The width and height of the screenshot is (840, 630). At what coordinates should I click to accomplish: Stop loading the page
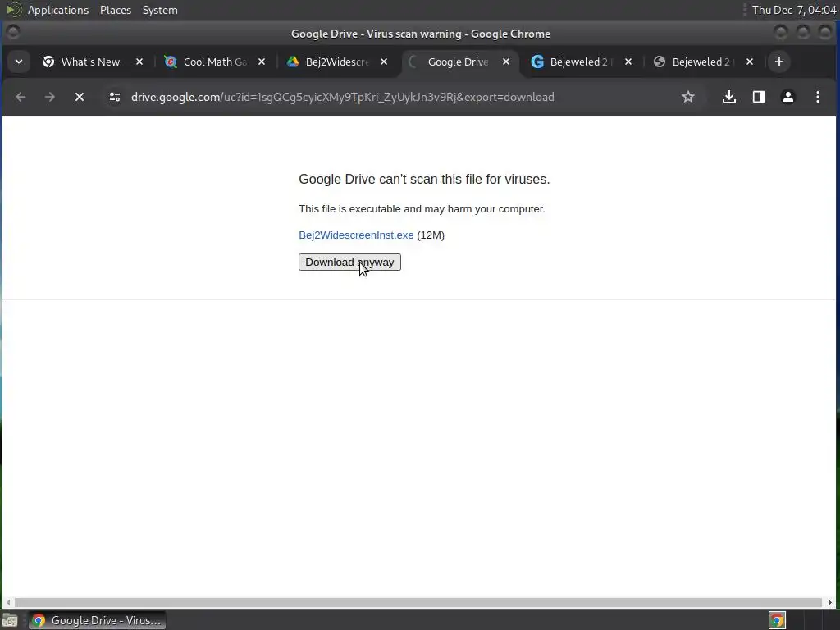click(x=80, y=97)
